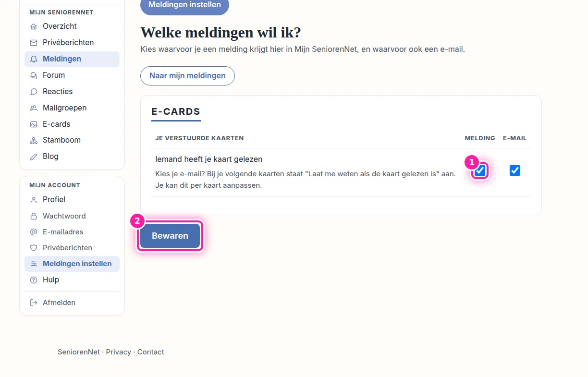Click the person icon beside Profiel

tap(34, 200)
